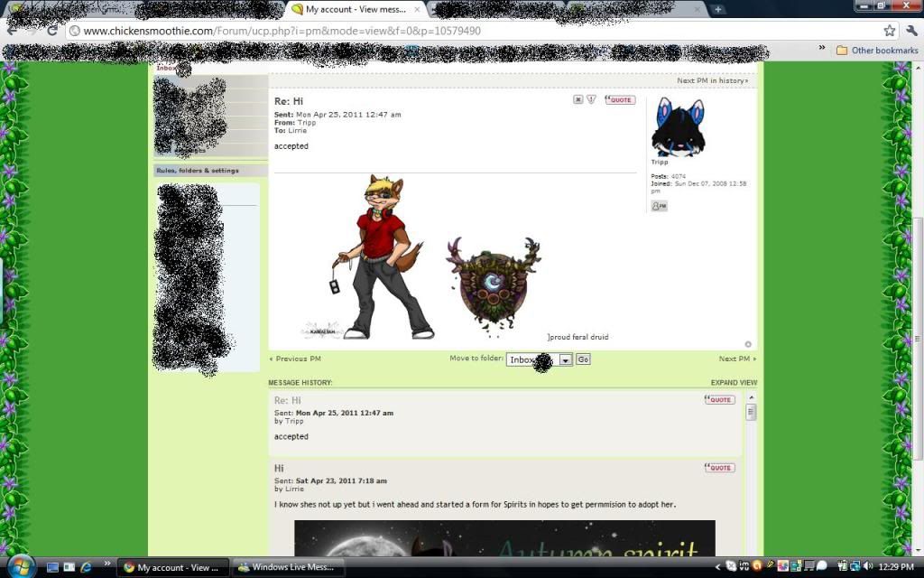Close the 'My account - View mess...' tab
The width and height of the screenshot is (924, 578).
pos(417,9)
